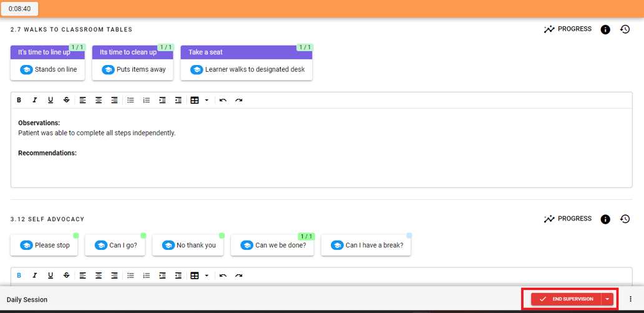Toggle bold formatting in the first editor toolbar
The width and height of the screenshot is (644, 313).
tap(19, 101)
